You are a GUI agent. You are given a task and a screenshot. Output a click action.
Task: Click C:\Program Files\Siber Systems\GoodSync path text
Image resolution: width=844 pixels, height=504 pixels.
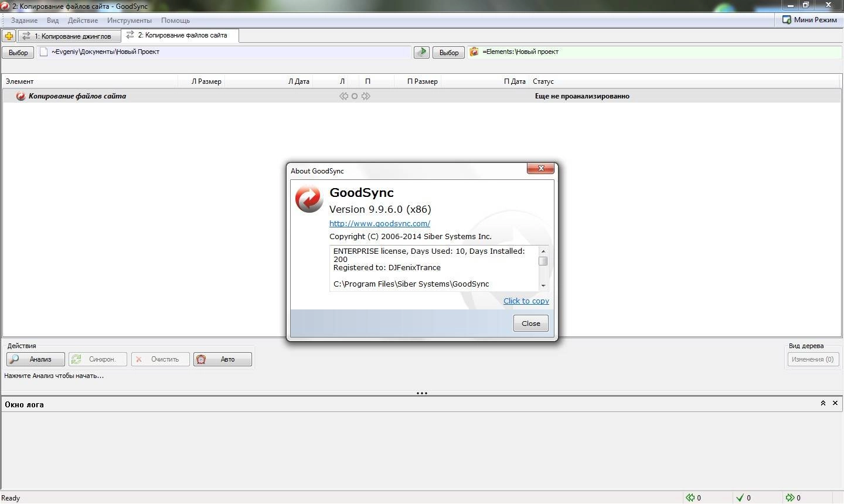411,284
